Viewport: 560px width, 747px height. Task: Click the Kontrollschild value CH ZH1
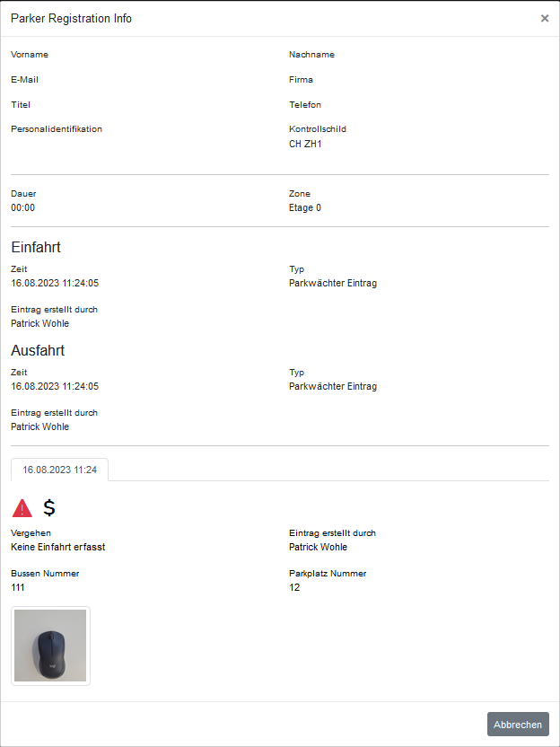pos(305,144)
